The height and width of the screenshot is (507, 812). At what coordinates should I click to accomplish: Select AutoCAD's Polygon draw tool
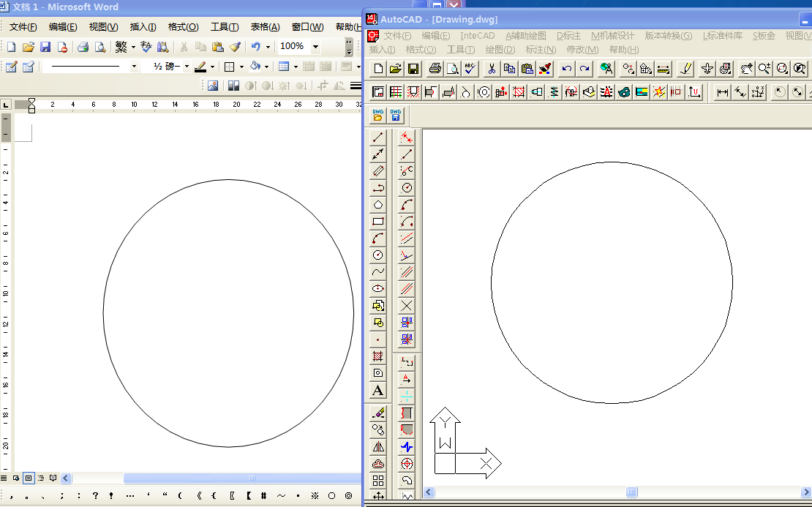pos(378,205)
